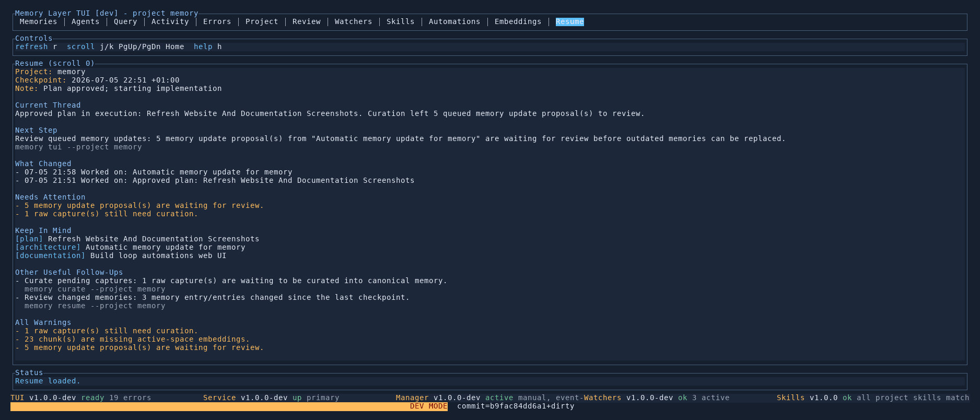Click the 'Resume loaded.' status message

pos(48,381)
